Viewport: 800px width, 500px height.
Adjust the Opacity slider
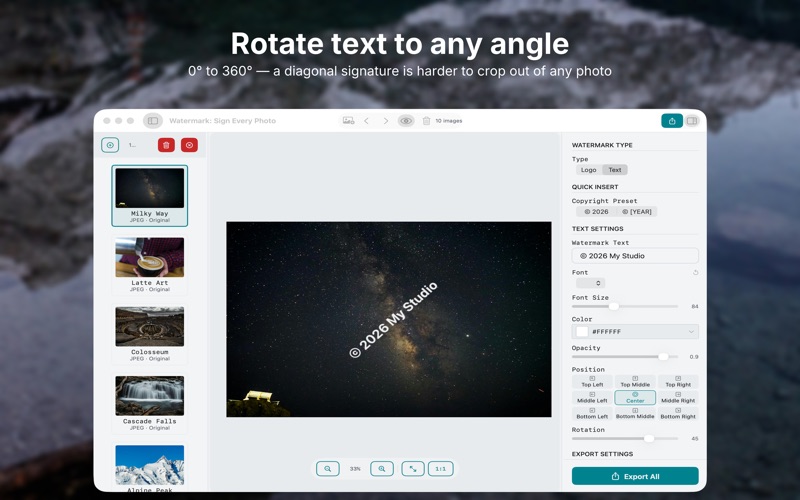tap(663, 357)
